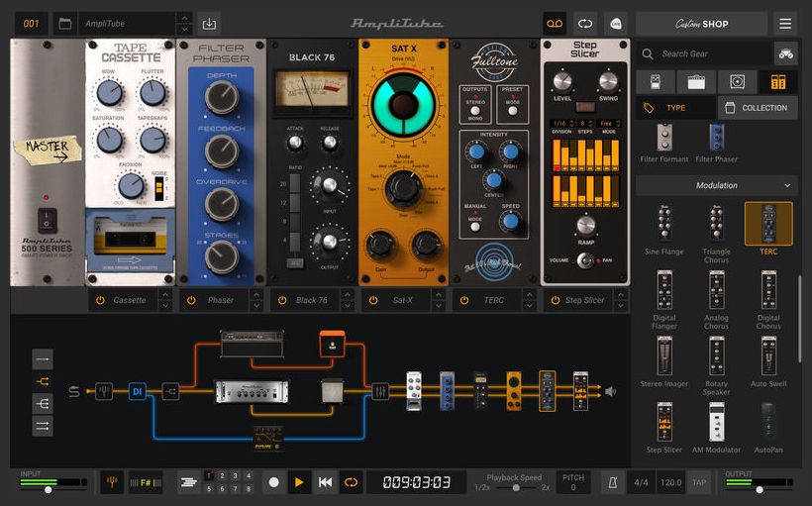Open the looper icon in top bar
Screen dimensions: 812x506
tap(585, 24)
